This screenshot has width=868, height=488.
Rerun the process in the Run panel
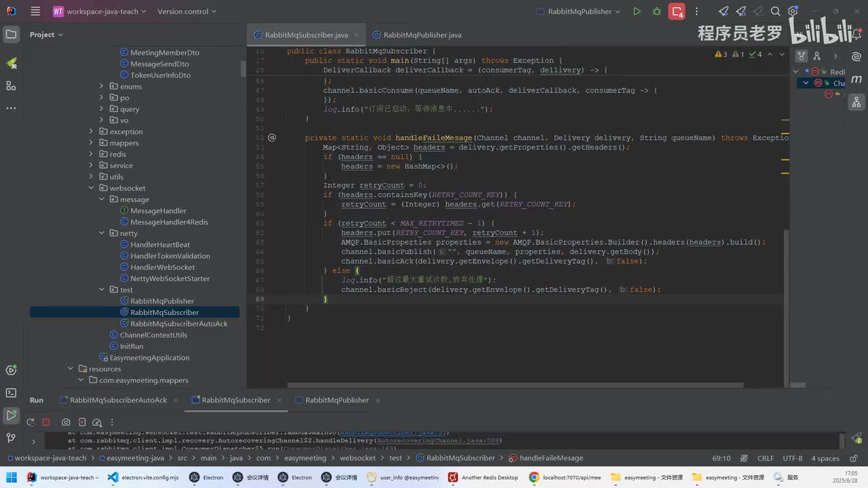(x=31, y=422)
